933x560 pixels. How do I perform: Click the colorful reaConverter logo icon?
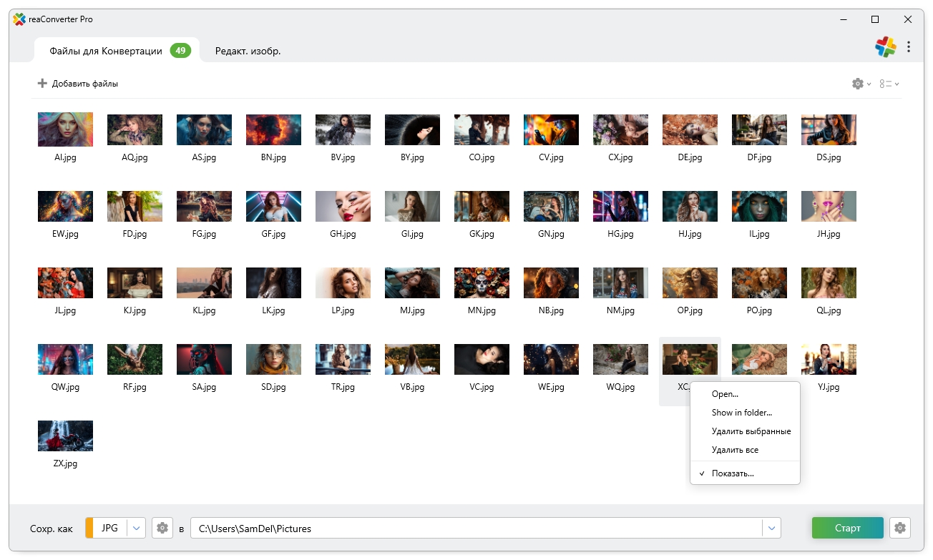885,47
